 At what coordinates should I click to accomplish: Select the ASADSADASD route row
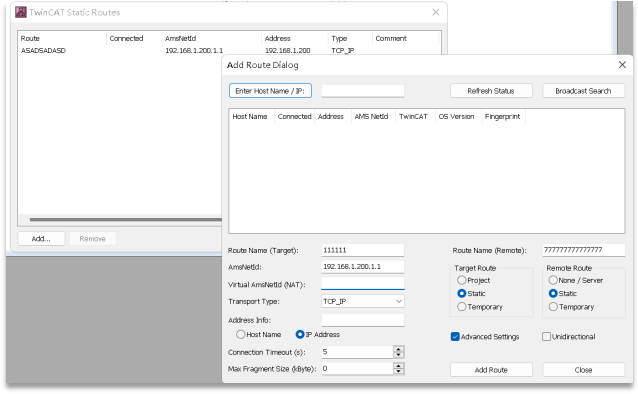[229, 50]
